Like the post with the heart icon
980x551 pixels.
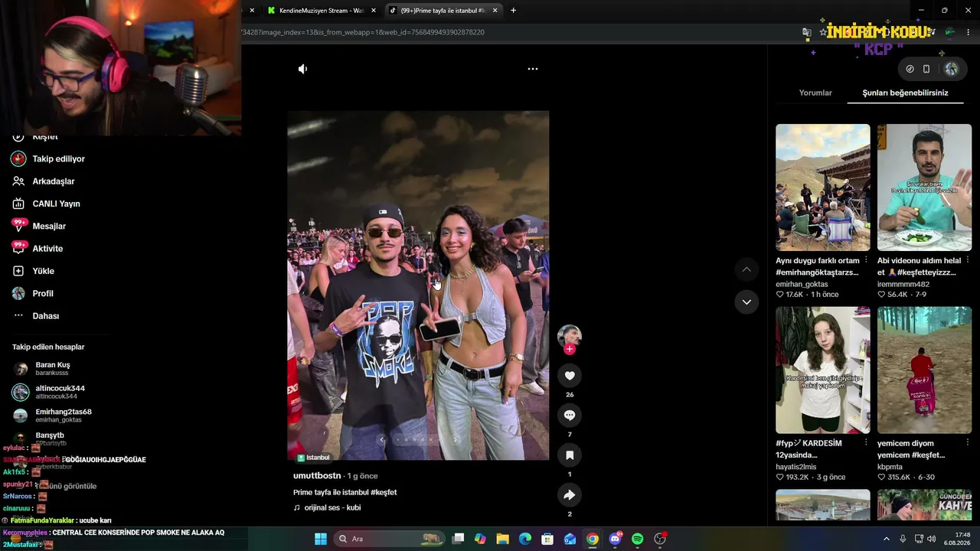[570, 376]
